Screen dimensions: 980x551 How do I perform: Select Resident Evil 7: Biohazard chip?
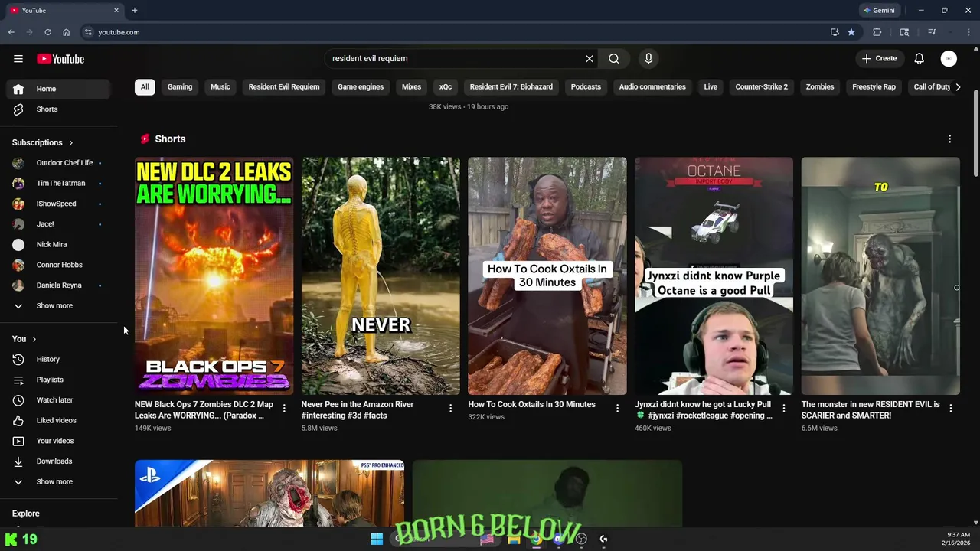point(511,86)
